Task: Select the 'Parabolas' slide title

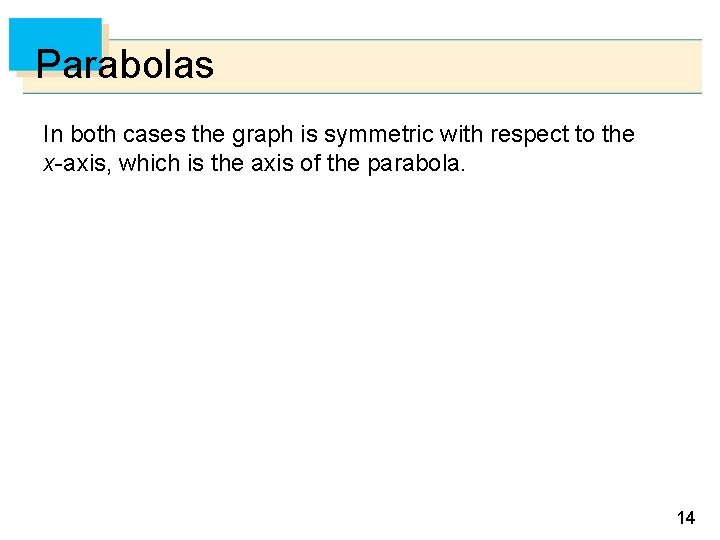Action: pyautogui.click(x=124, y=64)
